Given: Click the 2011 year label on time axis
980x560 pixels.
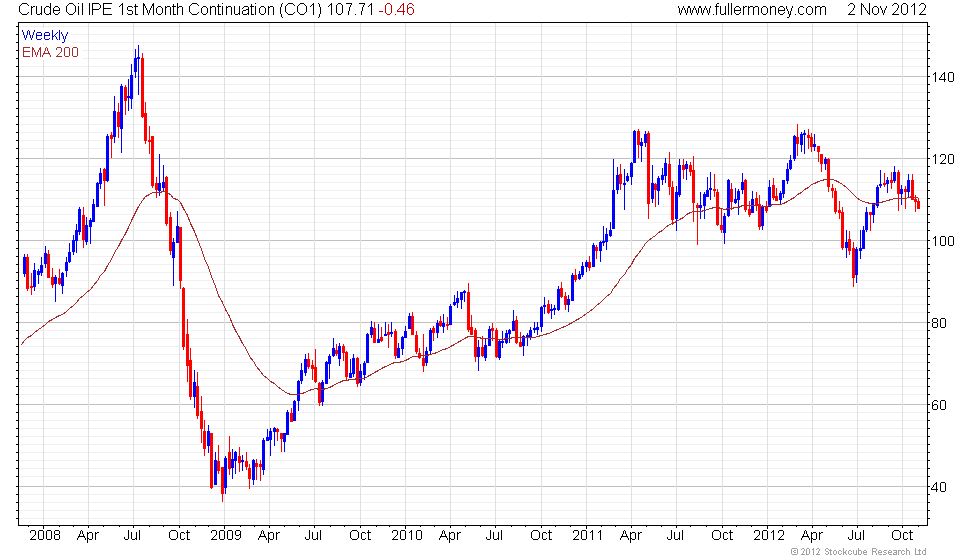Looking at the screenshot, I should coord(588,536).
